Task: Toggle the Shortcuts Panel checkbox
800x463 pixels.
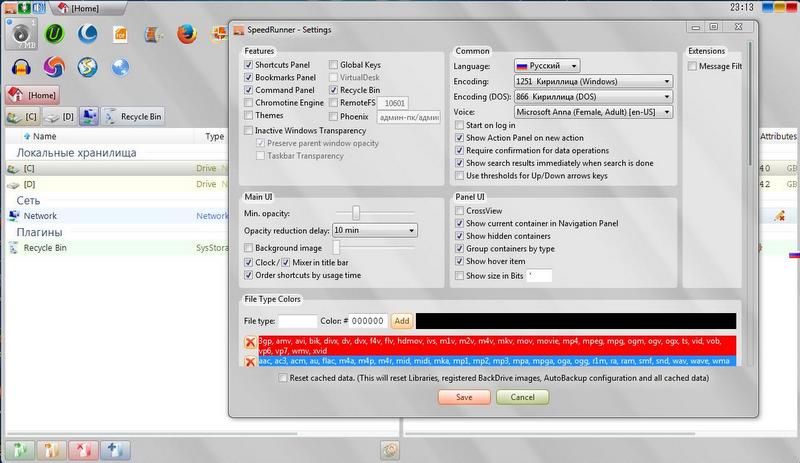Action: (x=248, y=65)
